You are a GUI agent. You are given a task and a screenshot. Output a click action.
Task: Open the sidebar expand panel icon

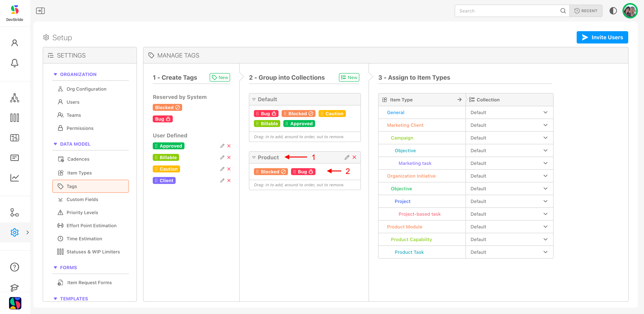[40, 11]
